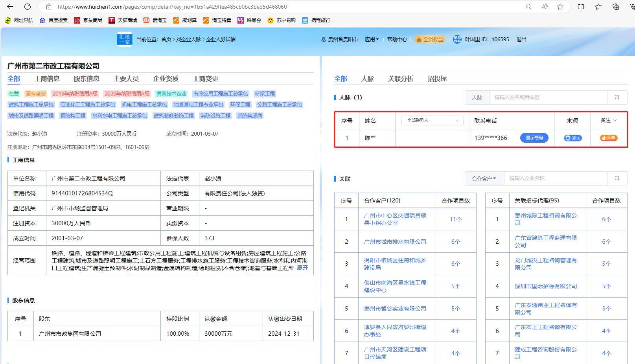Click the search icon for 人脉 search

click(x=617, y=97)
